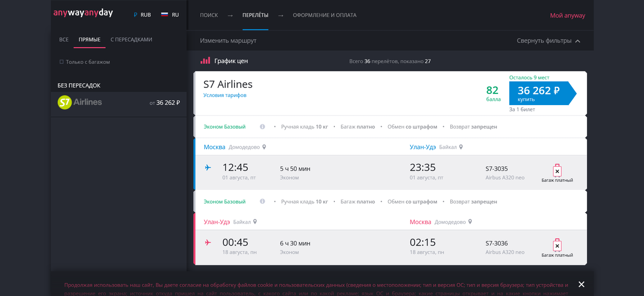Go to the ПЕРЕЛЁТЫ step
Image resolution: width=644 pixels, height=296 pixels.
tap(255, 15)
